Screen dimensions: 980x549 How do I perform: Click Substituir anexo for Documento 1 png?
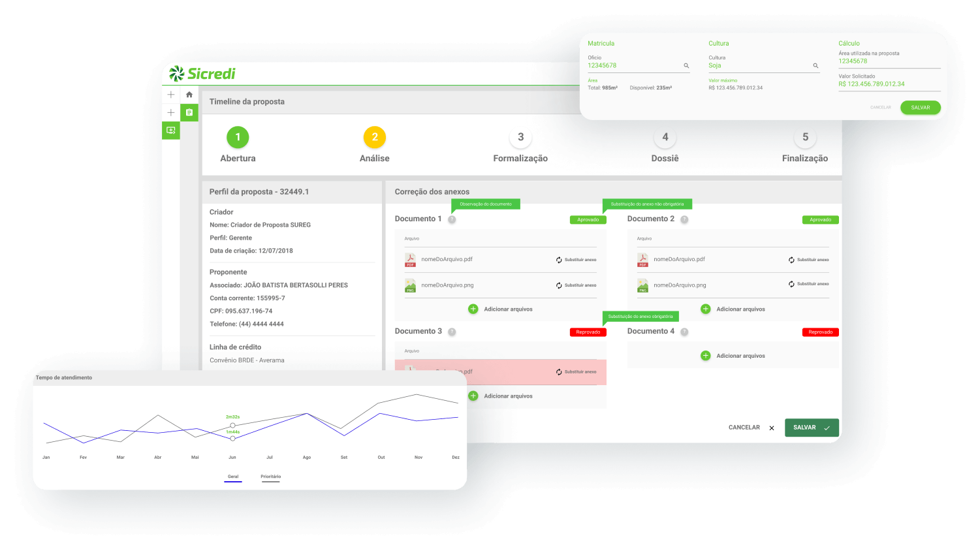pos(580,285)
